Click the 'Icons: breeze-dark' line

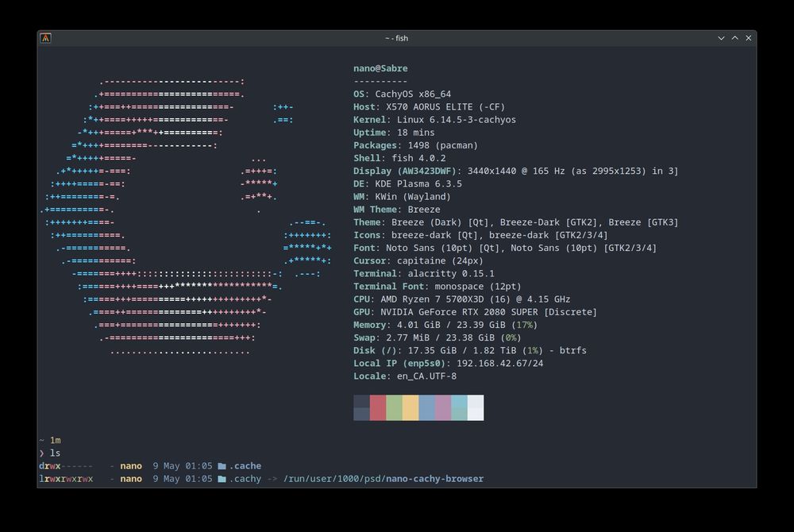tap(480, 235)
